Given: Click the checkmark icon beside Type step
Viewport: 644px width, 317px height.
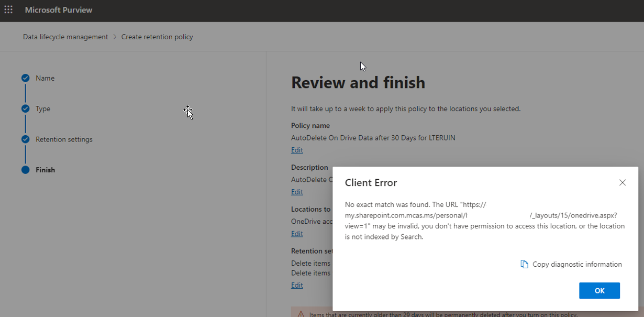Looking at the screenshot, I should coord(25,109).
